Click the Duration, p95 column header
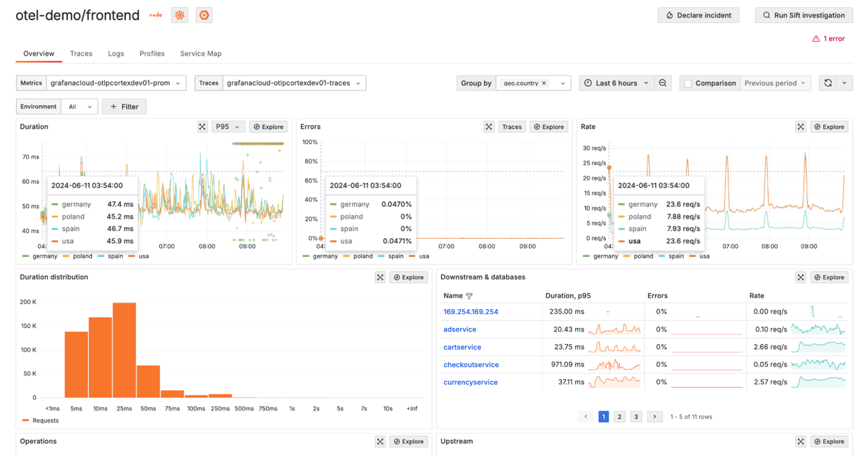868x456 pixels. [x=568, y=296]
